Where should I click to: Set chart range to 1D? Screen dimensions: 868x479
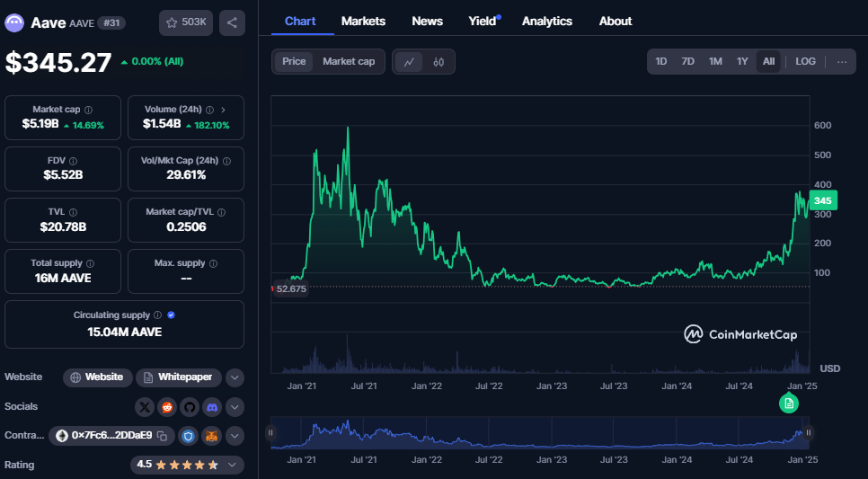(x=661, y=61)
